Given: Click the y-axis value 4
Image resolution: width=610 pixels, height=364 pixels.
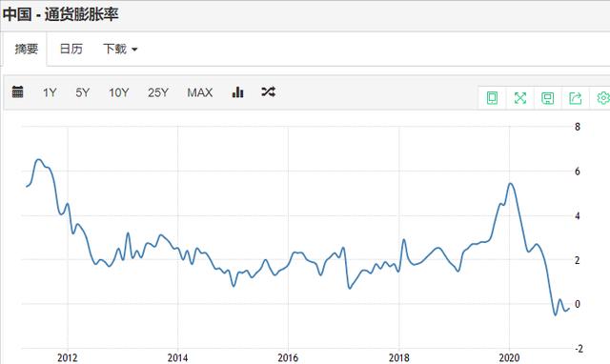Looking at the screenshot, I should point(578,216).
